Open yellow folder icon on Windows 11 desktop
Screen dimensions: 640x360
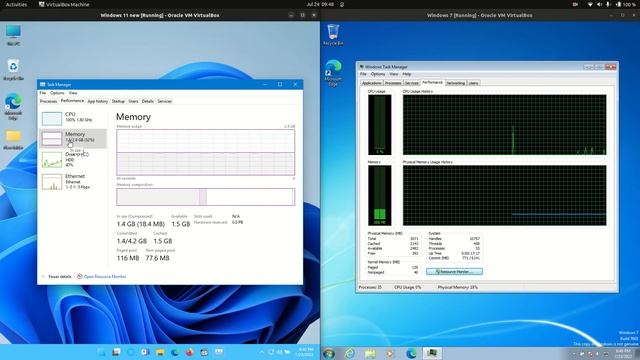(13, 140)
